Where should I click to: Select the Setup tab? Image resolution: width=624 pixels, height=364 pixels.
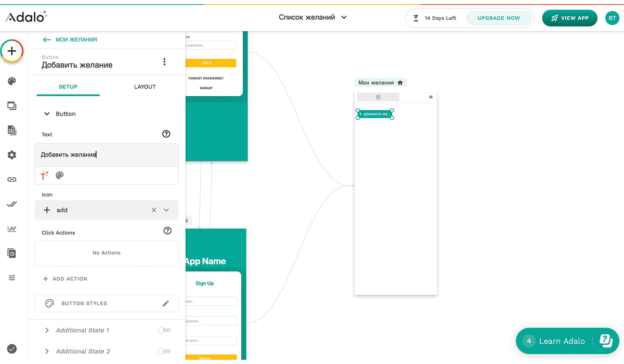68,87
